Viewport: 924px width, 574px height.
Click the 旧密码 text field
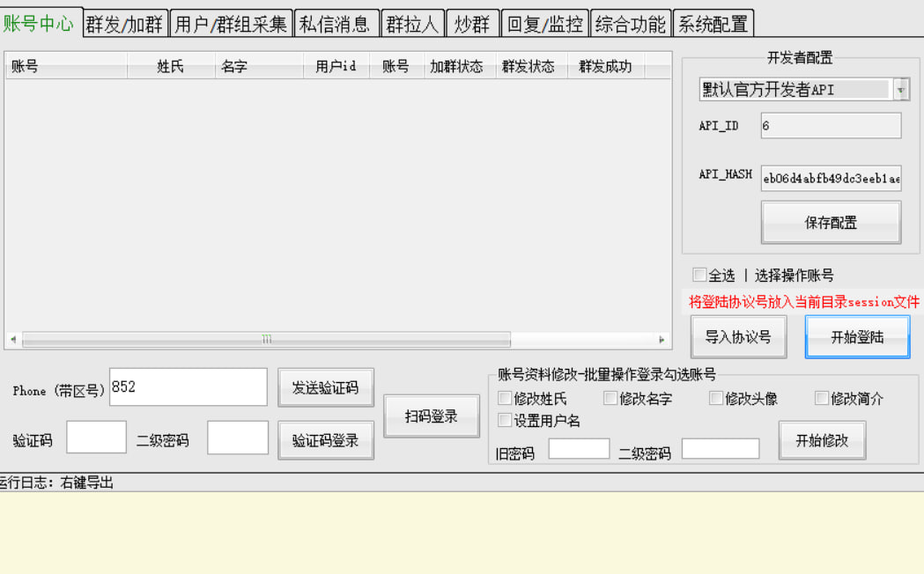coord(578,449)
